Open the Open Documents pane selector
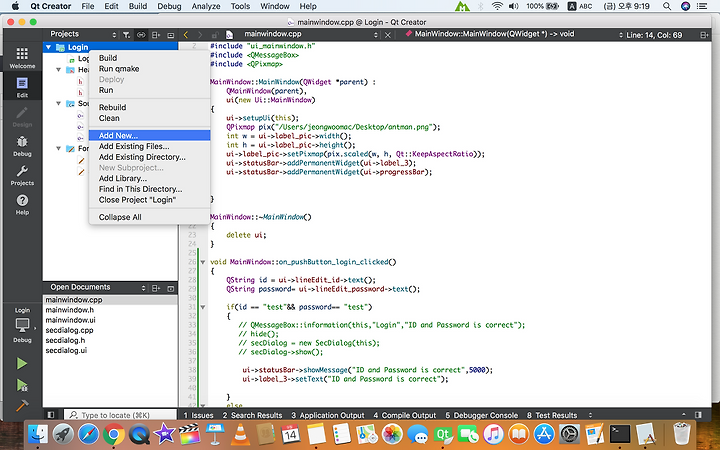This screenshot has height=450, width=720. [x=96, y=287]
